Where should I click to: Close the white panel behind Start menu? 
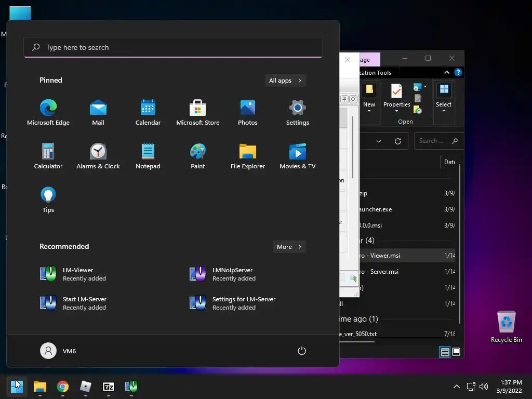pyautogui.click(x=348, y=60)
